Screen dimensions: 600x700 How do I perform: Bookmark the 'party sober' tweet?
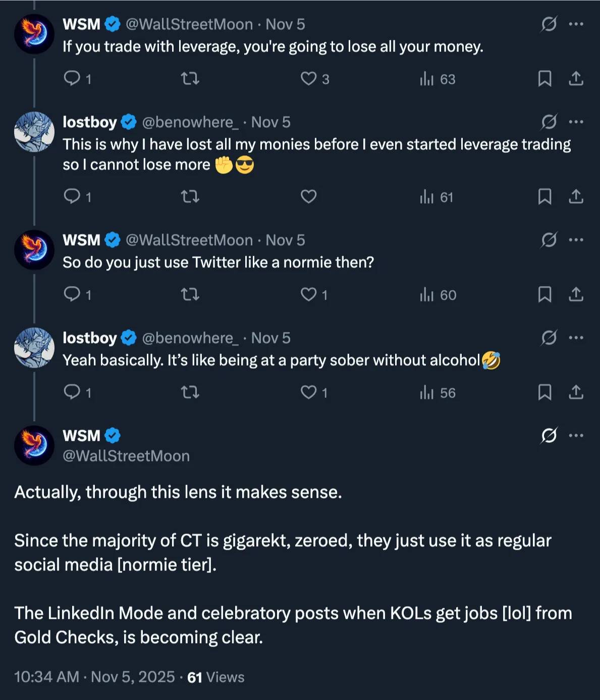(x=545, y=393)
